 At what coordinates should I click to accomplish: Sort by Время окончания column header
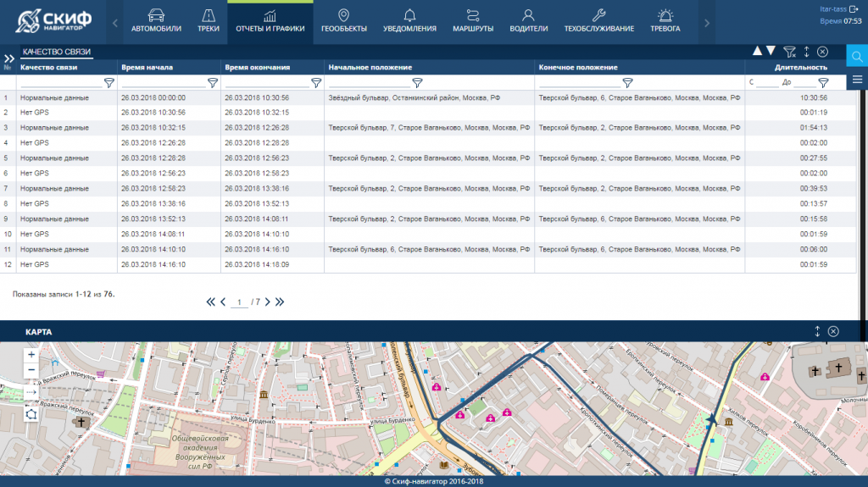click(258, 67)
